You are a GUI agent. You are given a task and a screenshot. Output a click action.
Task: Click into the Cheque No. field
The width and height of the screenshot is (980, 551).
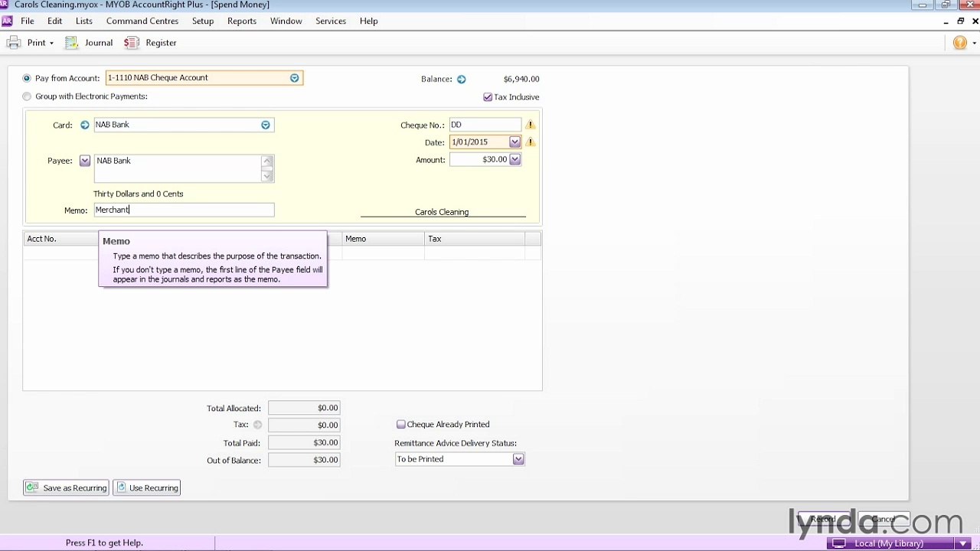coord(485,125)
